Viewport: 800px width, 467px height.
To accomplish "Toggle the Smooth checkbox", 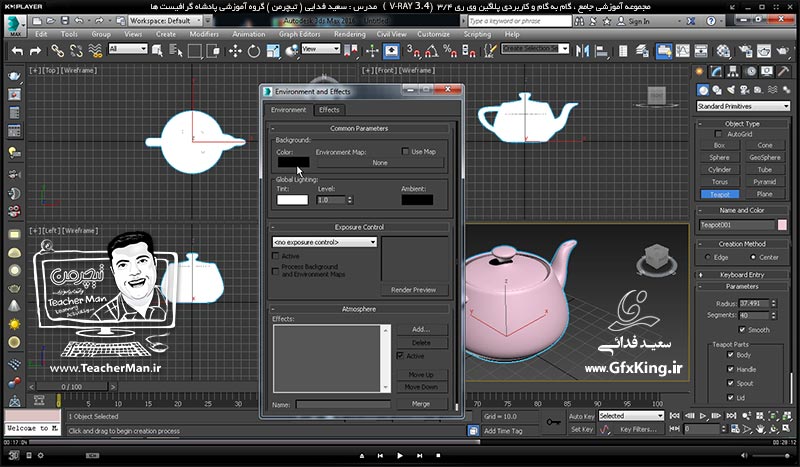I will tap(742, 330).
